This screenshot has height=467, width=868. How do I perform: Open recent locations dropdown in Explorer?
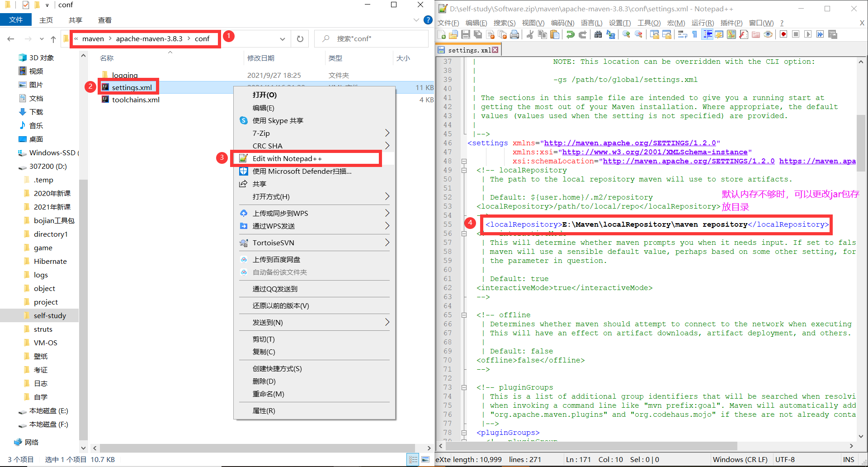(x=42, y=39)
